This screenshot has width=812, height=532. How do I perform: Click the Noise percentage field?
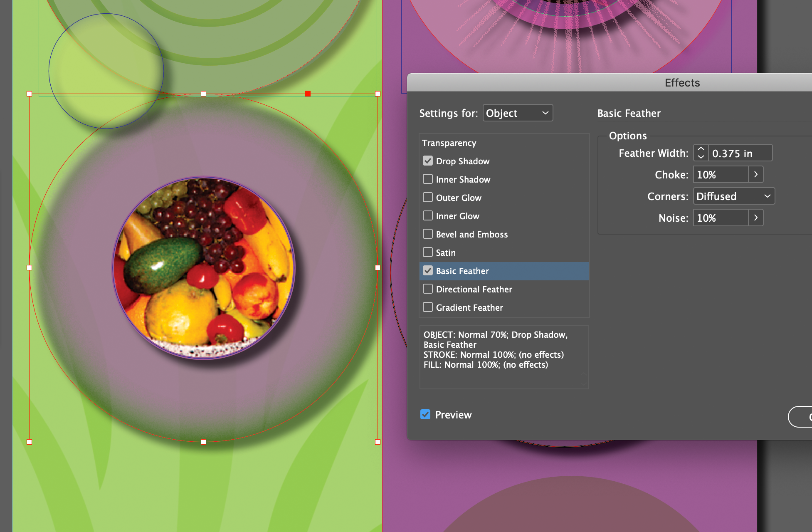point(721,218)
